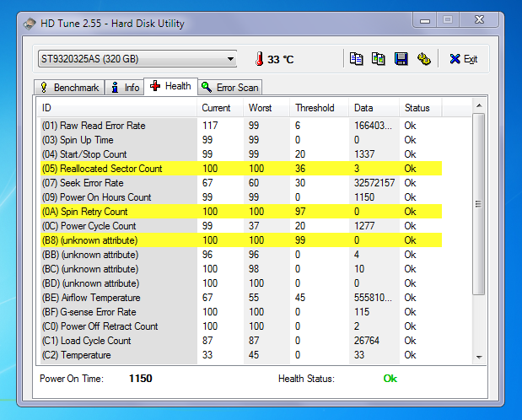Open the ST9320325AS drive dropdown
The image size is (522, 420).
point(137,59)
